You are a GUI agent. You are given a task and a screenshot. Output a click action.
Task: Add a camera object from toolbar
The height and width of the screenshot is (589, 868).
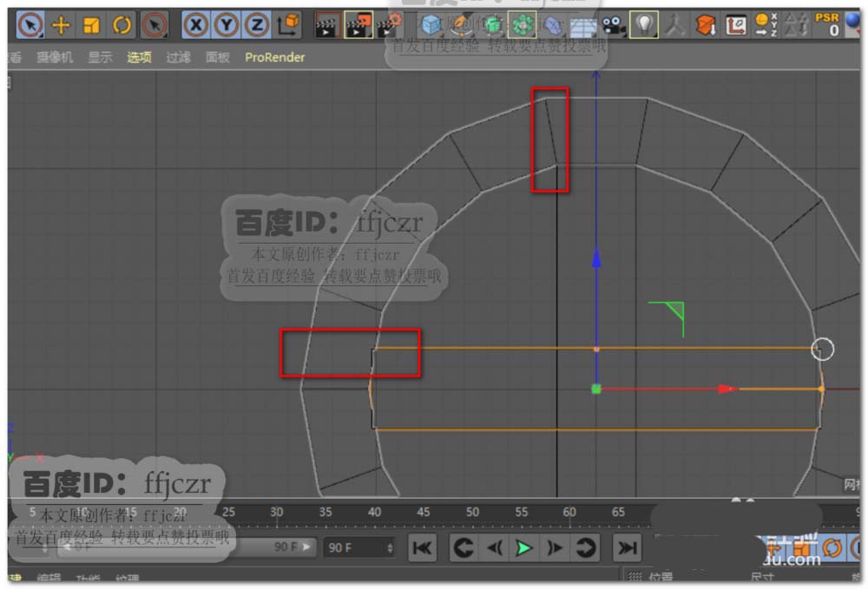pyautogui.click(x=615, y=25)
